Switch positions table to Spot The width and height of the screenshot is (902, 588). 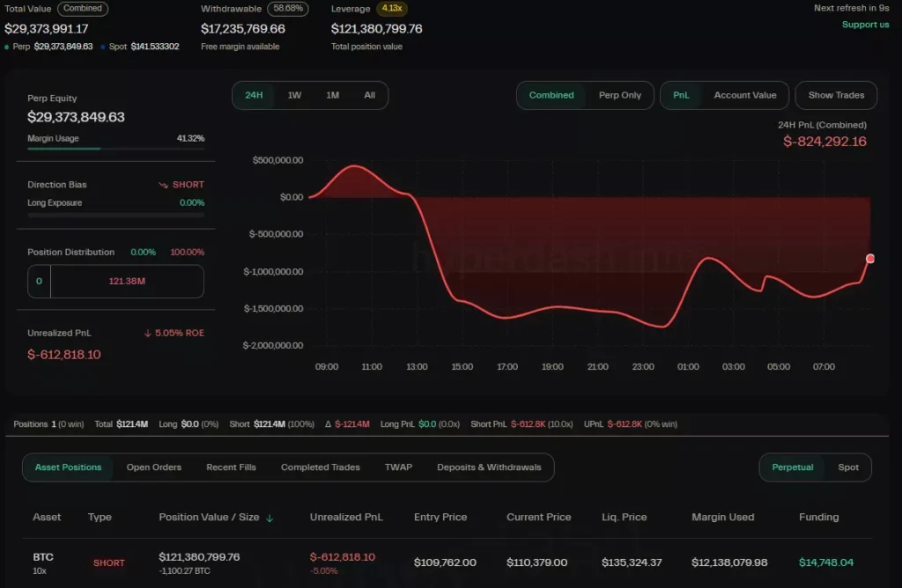coord(847,467)
